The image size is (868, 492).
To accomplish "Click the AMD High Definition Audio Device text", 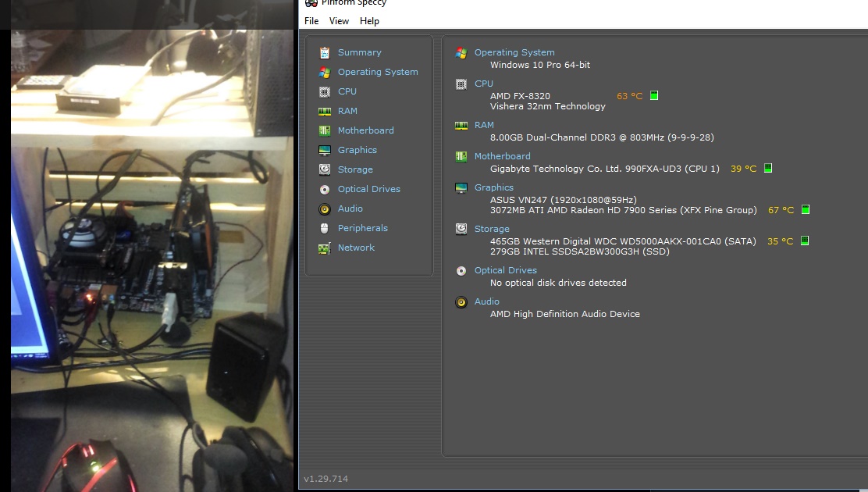I will [x=564, y=314].
